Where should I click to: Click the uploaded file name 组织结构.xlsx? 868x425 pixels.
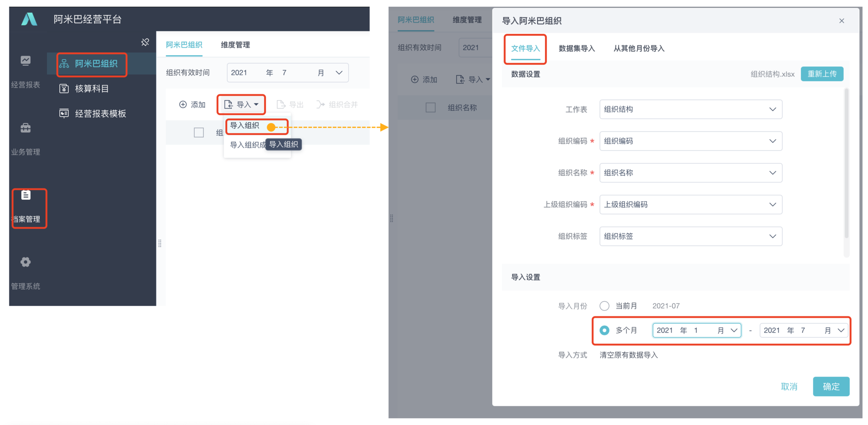pos(772,74)
